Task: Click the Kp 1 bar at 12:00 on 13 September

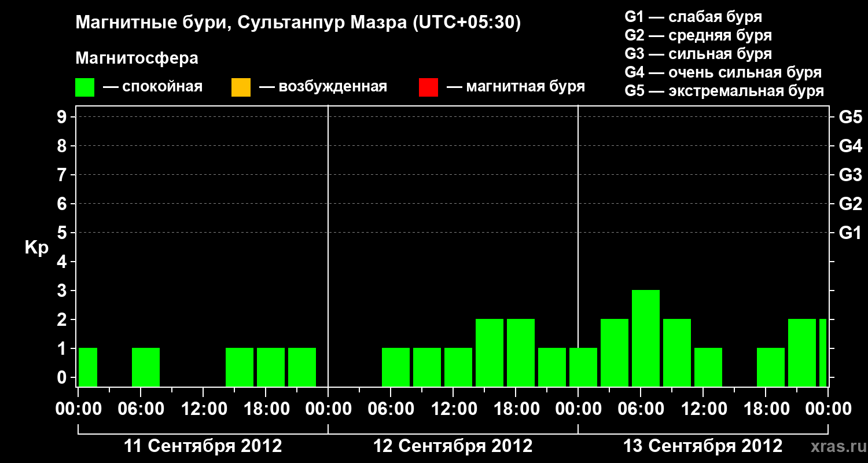Action: tap(708, 367)
